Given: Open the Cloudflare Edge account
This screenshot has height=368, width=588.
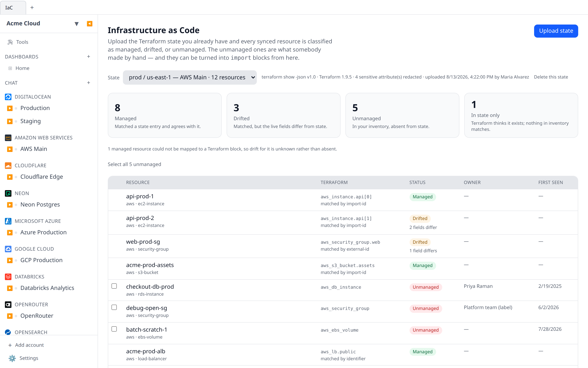Looking at the screenshot, I should [42, 177].
